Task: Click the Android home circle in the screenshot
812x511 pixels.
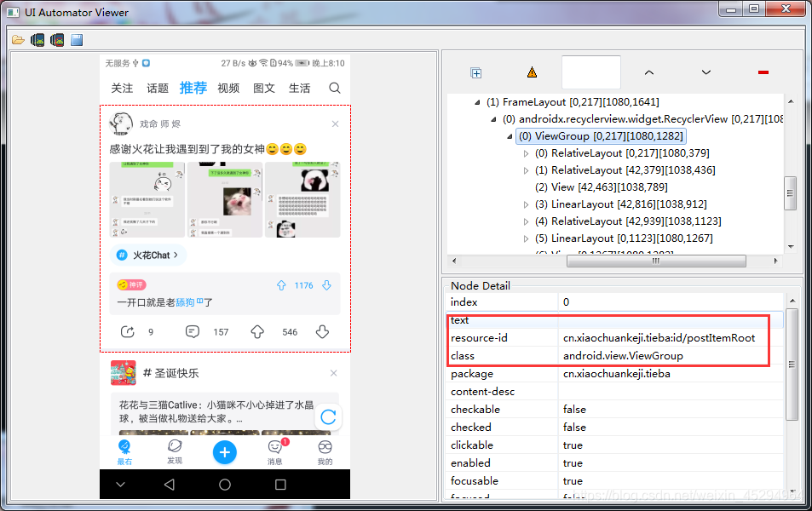Action: point(225,485)
